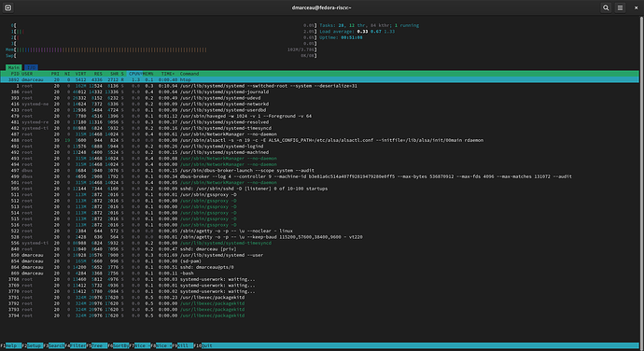This screenshot has width=644, height=351.
Task: Click F3 Search in the function bar
Action: coord(54,345)
